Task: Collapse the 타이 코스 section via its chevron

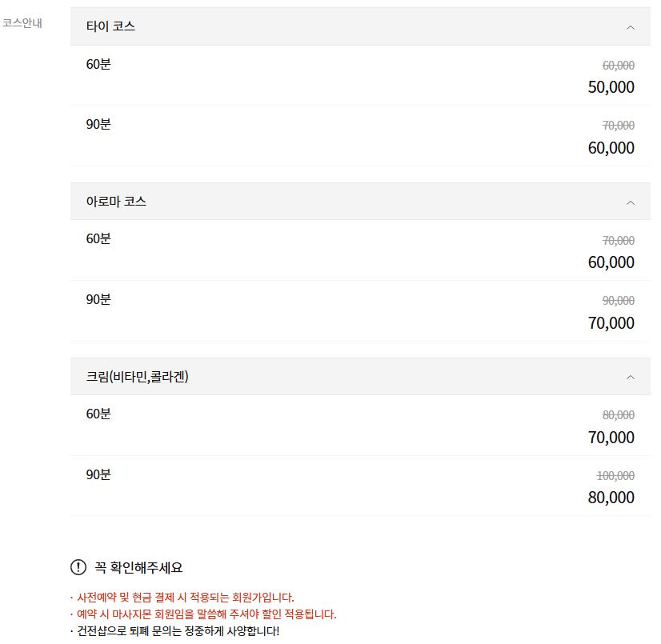Action: click(630, 26)
